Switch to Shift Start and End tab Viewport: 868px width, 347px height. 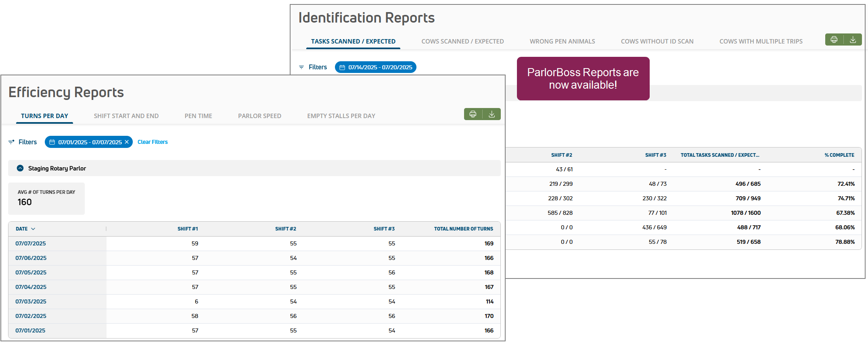[x=126, y=116]
